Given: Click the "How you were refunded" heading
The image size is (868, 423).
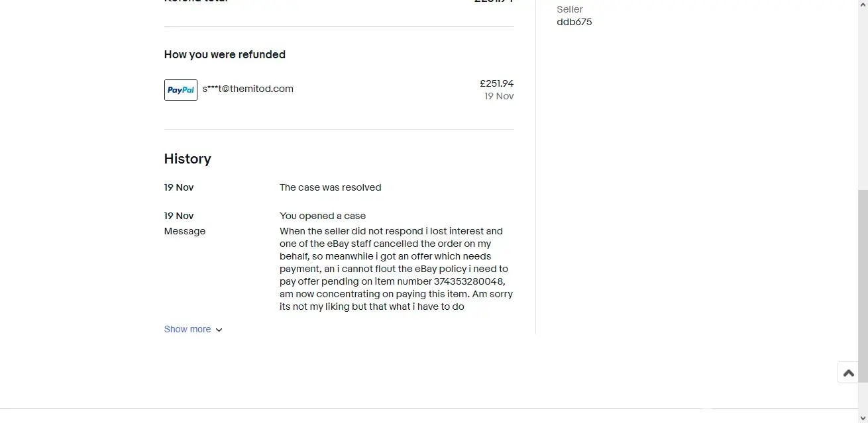Looking at the screenshot, I should point(225,54).
